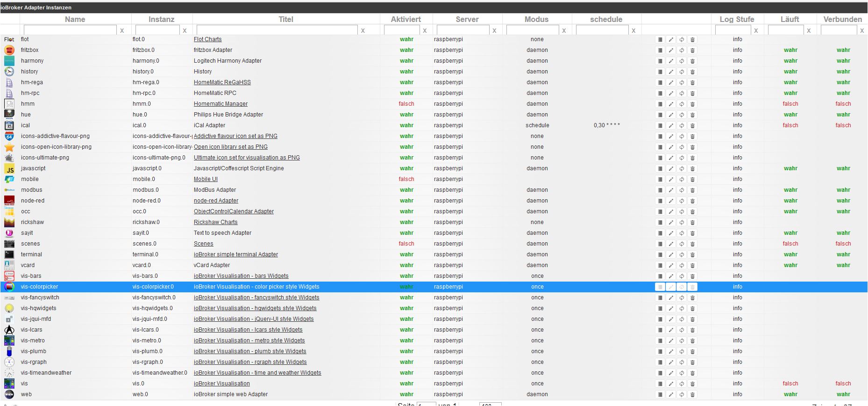
Task: Trash icon for the hue instance
Action: [x=692, y=115]
